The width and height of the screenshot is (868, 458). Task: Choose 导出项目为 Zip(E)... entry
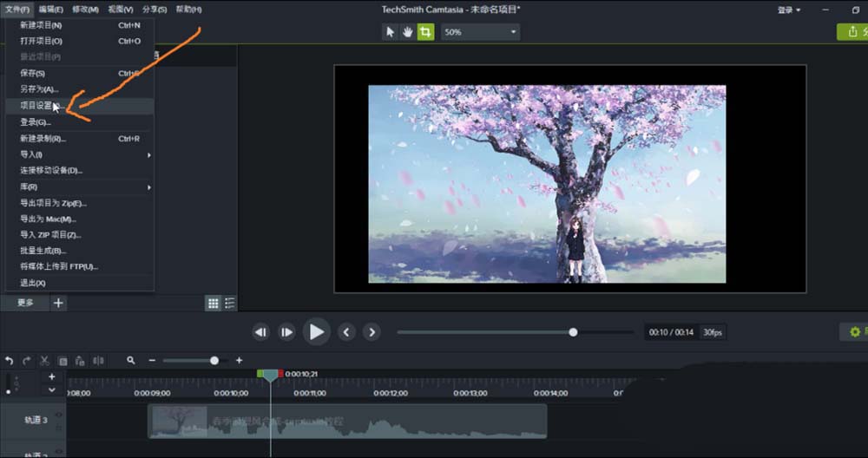coord(80,203)
